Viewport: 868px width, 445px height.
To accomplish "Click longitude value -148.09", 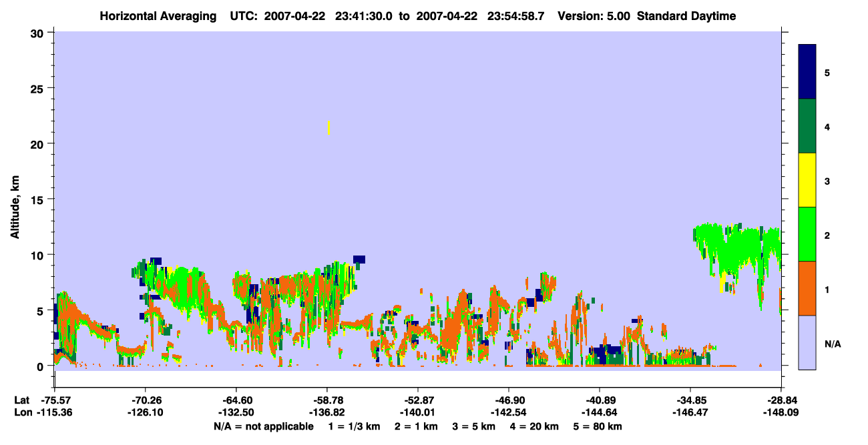I will coord(781,413).
